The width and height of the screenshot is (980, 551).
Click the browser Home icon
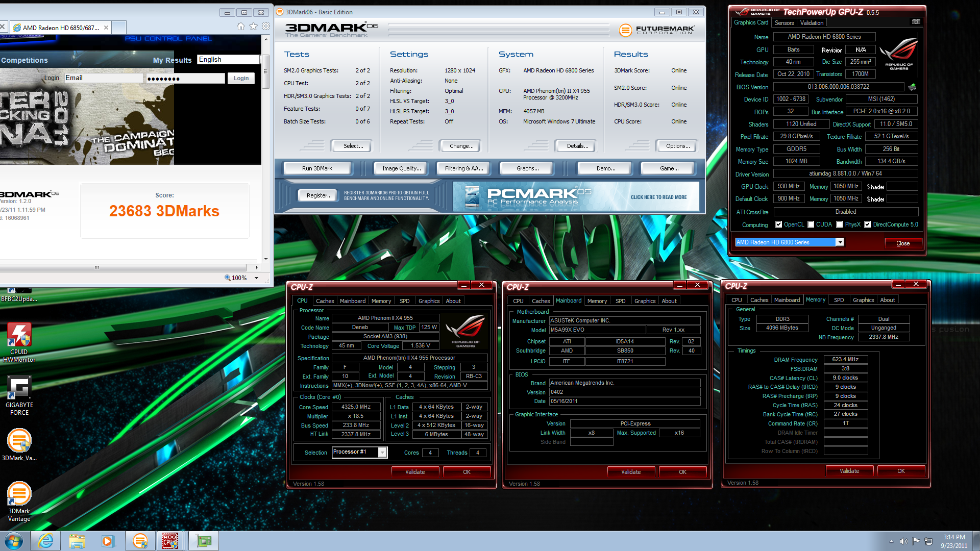[x=241, y=27]
